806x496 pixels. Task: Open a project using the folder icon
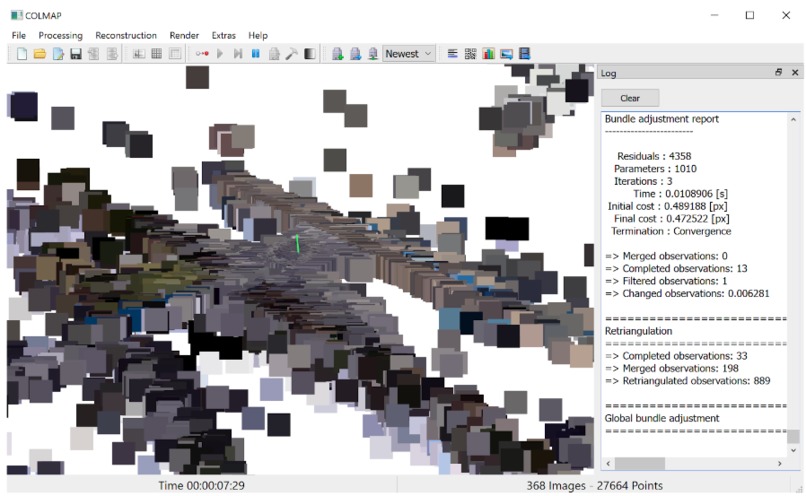[x=40, y=53]
